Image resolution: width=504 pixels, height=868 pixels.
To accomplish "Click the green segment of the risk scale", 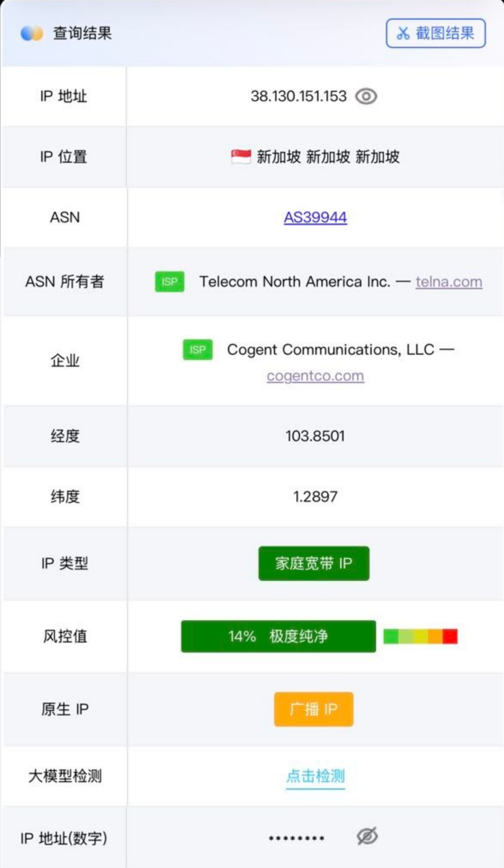I will [391, 636].
